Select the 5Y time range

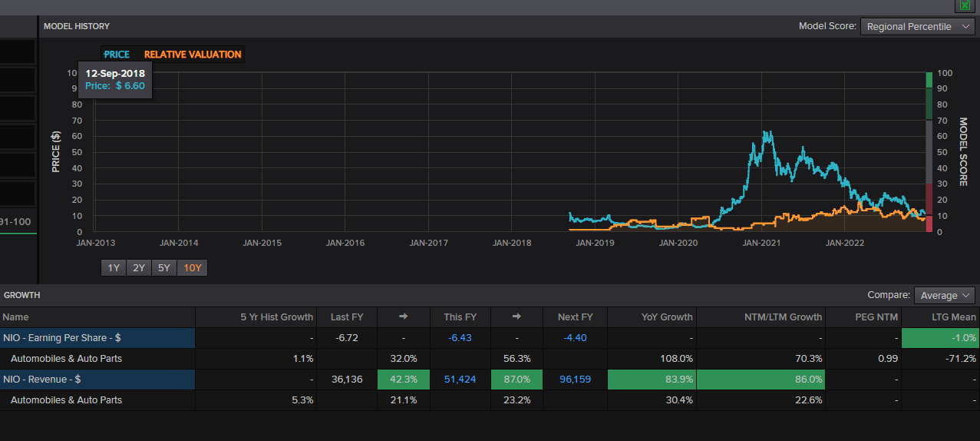[164, 268]
